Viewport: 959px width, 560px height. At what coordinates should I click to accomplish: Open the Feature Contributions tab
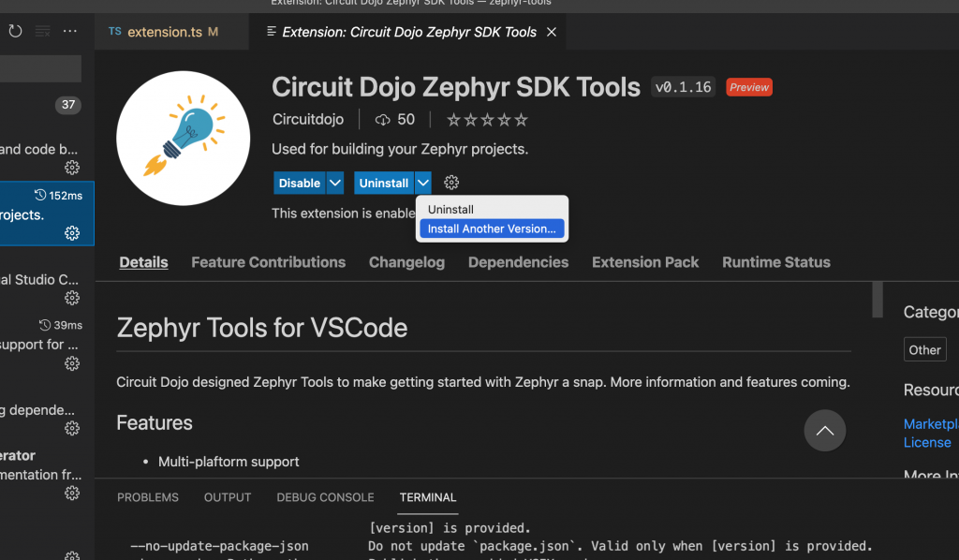(269, 262)
